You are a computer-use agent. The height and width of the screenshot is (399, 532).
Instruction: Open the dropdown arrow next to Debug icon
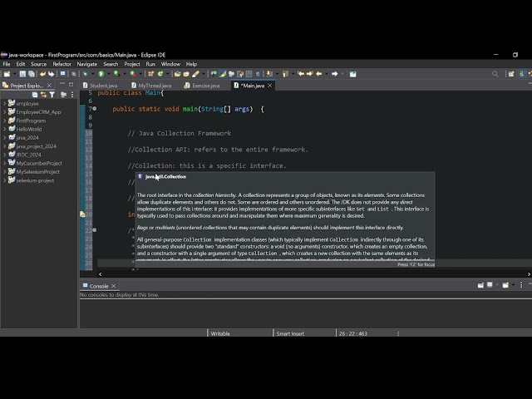(x=92, y=74)
